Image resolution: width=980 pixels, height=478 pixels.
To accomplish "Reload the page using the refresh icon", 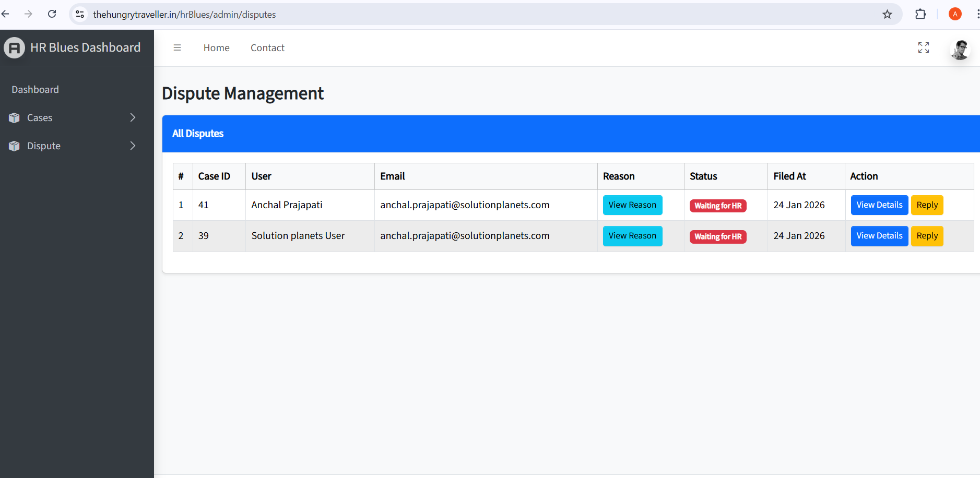I will click(x=52, y=14).
